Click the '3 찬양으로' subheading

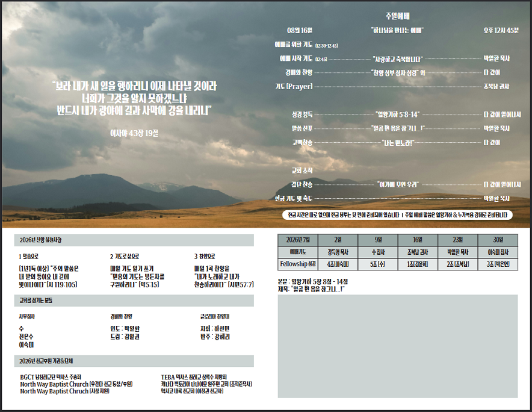(205, 257)
